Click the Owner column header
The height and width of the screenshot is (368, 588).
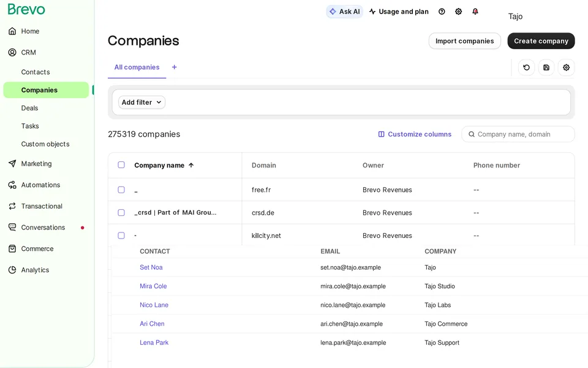373,165
